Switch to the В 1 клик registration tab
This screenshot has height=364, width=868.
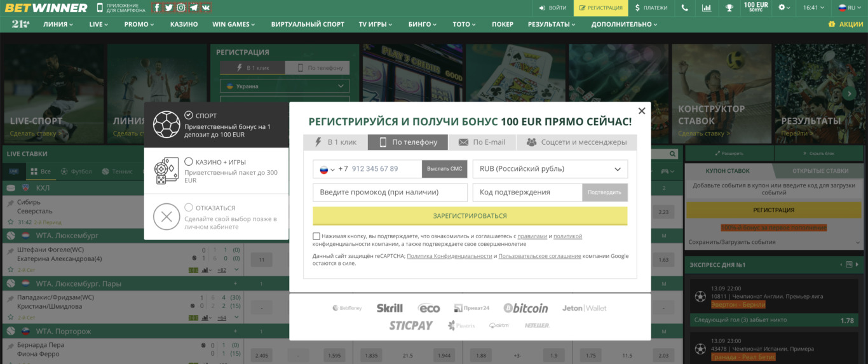point(335,142)
